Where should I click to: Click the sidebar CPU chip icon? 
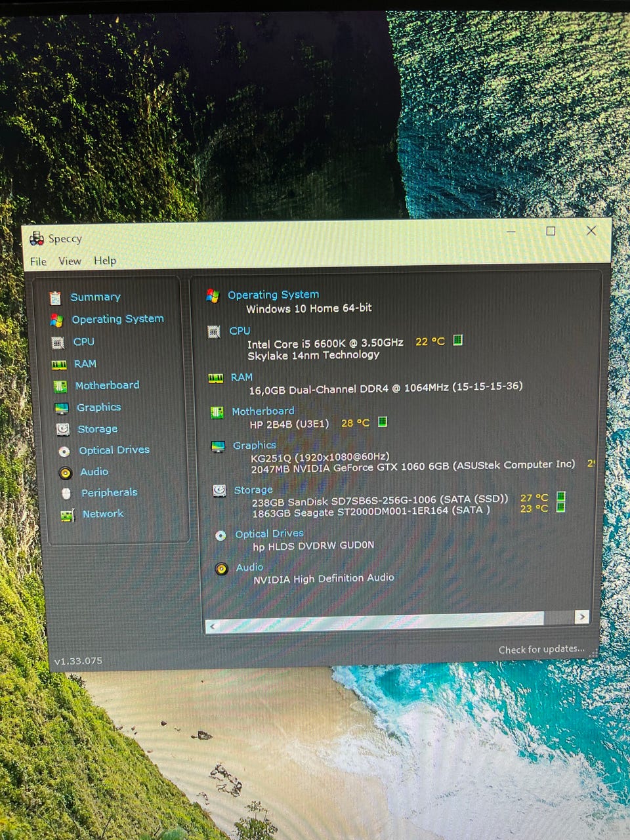[58, 343]
